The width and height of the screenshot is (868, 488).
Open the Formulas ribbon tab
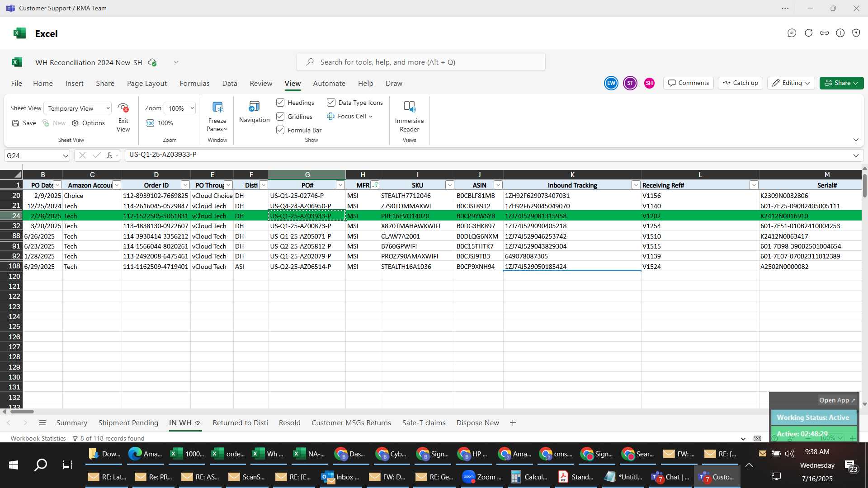tap(194, 84)
